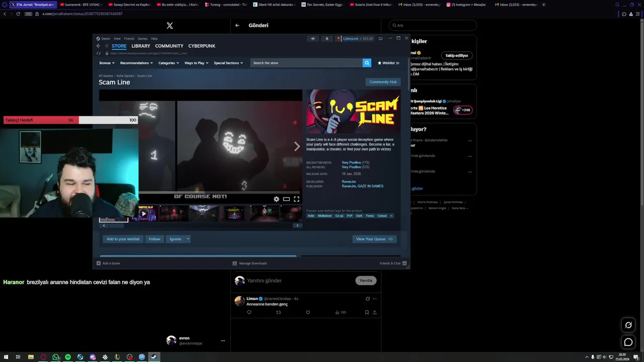Make the trailer fullscreen

[x=296, y=199]
